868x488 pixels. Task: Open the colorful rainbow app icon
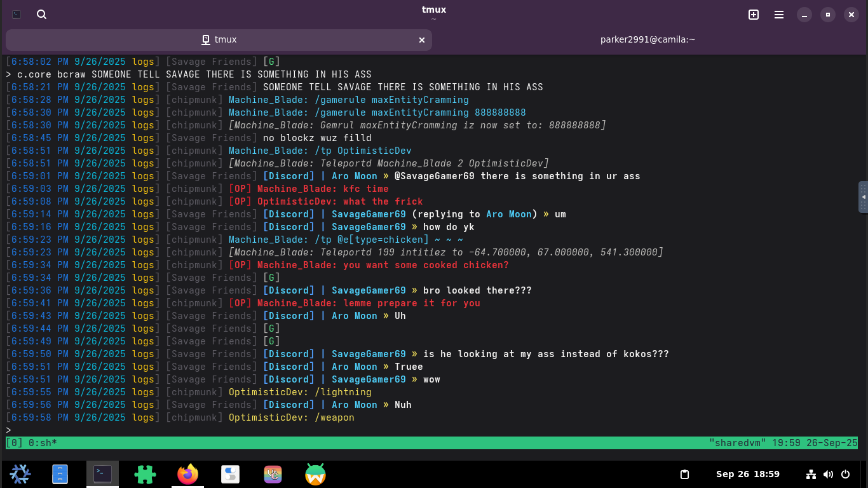tap(273, 474)
